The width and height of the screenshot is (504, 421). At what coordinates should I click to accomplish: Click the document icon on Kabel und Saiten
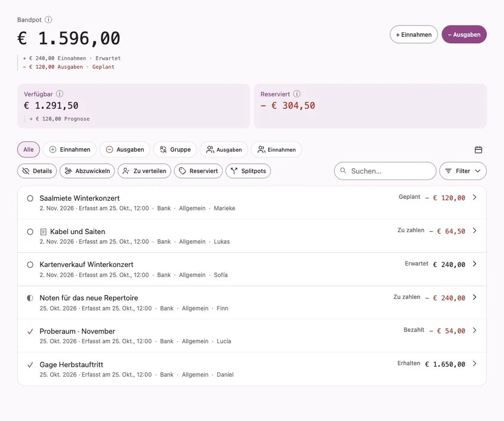(43, 232)
